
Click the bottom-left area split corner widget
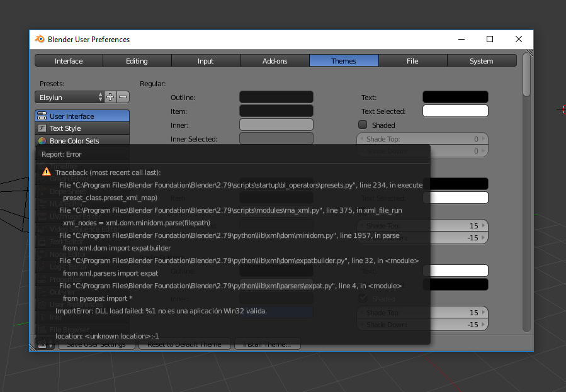coord(33,347)
